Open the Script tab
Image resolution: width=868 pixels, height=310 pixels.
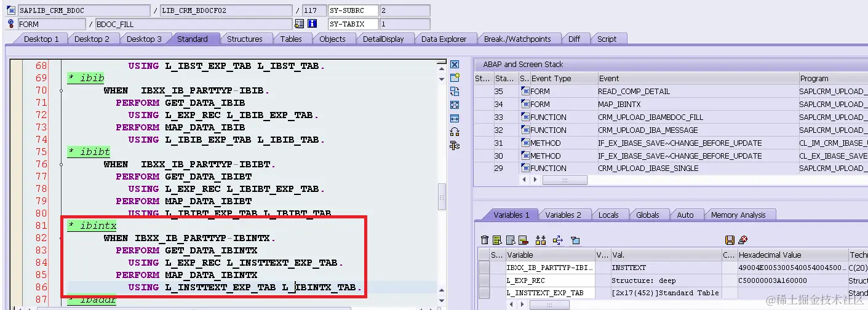tap(607, 39)
